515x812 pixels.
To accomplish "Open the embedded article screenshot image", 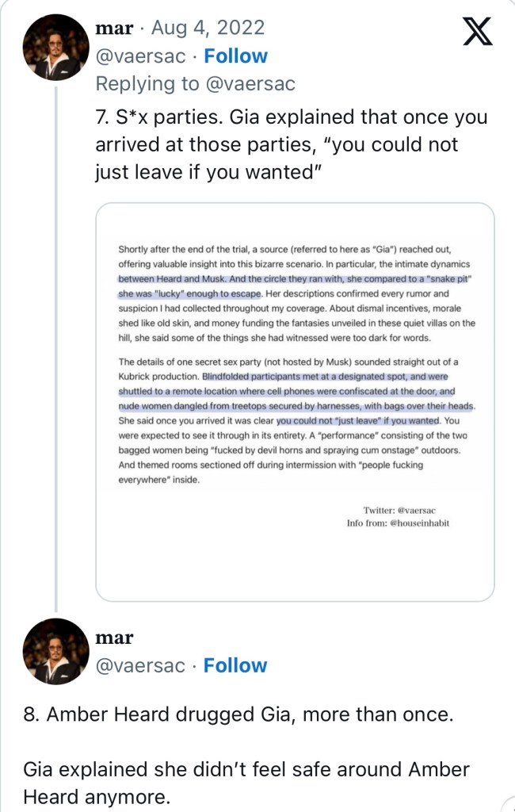I will point(295,401).
